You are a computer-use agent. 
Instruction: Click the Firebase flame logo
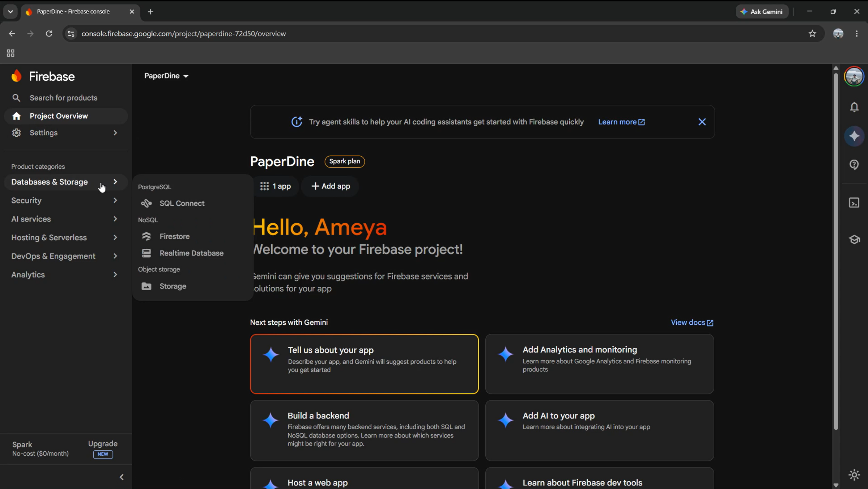coord(16,76)
